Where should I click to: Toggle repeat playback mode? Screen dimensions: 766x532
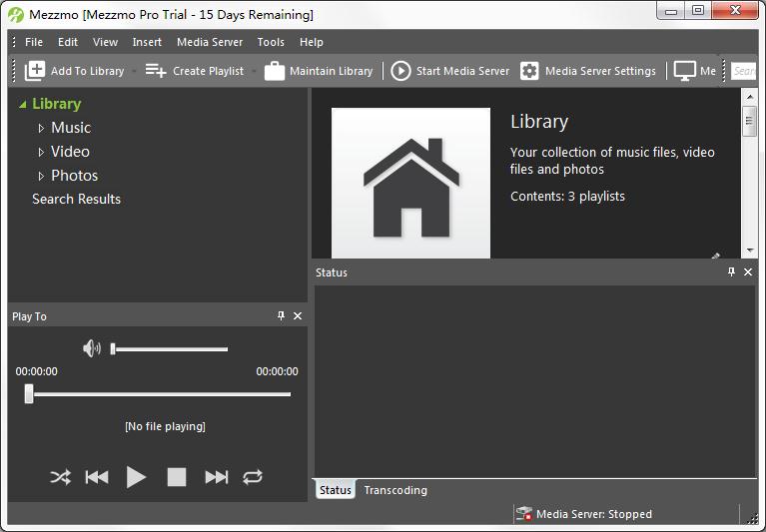point(253,477)
